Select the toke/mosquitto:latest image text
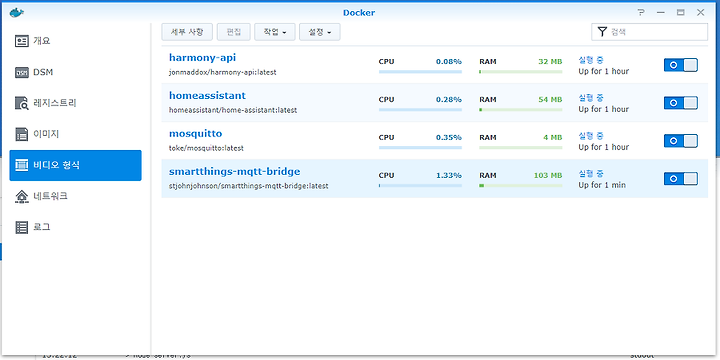This screenshot has width=720, height=360. (206, 148)
